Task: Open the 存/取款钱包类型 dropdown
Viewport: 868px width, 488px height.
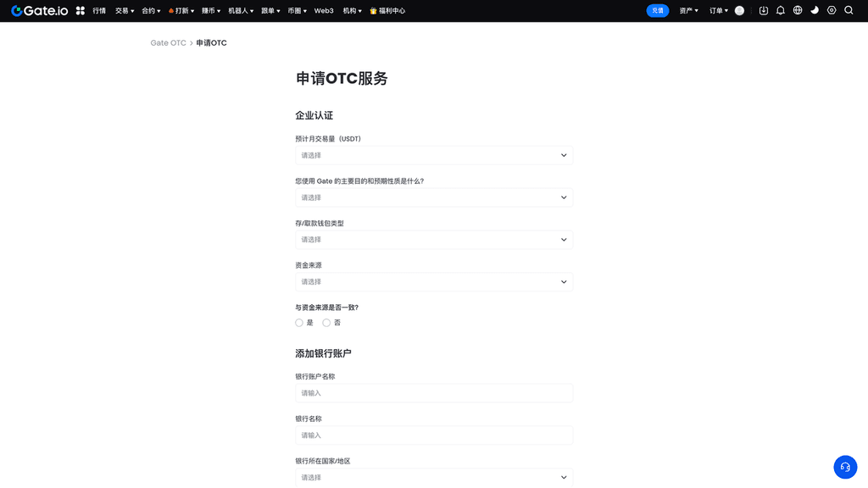Action: (434, 240)
